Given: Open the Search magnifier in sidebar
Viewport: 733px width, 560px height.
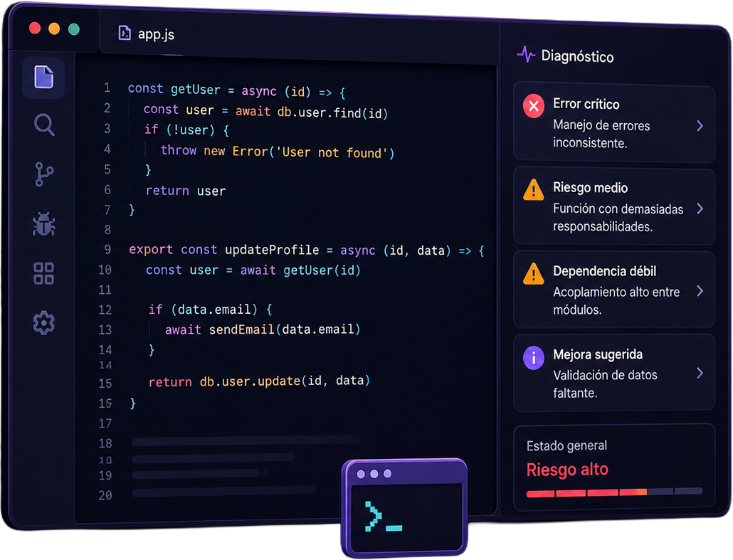Looking at the screenshot, I should click(x=44, y=125).
